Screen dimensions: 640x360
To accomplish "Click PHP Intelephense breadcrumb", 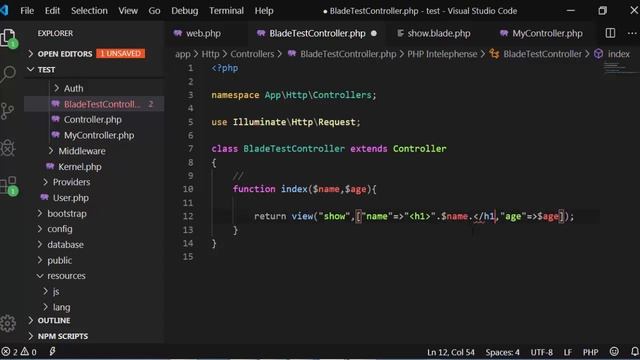I will (442, 54).
